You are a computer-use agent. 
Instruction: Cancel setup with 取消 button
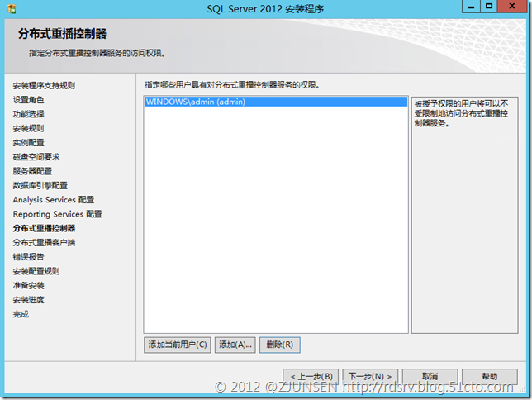tap(430, 376)
